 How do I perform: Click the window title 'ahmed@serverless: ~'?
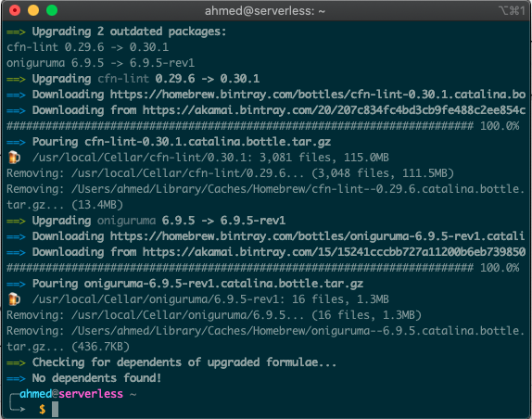point(265,11)
